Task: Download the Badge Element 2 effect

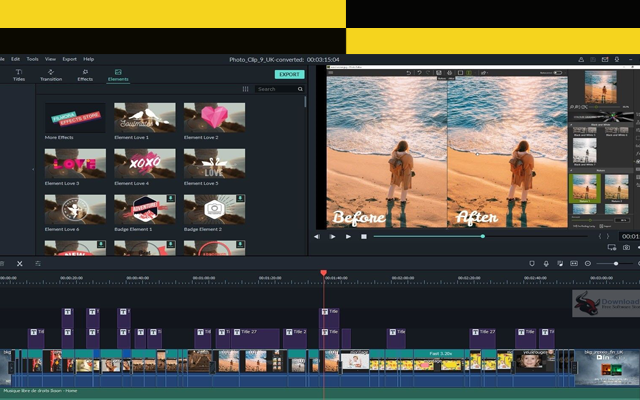Action: click(240, 199)
